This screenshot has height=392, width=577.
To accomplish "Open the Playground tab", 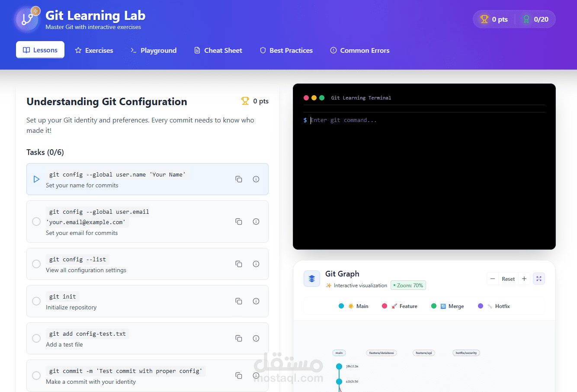I will 154,50.
